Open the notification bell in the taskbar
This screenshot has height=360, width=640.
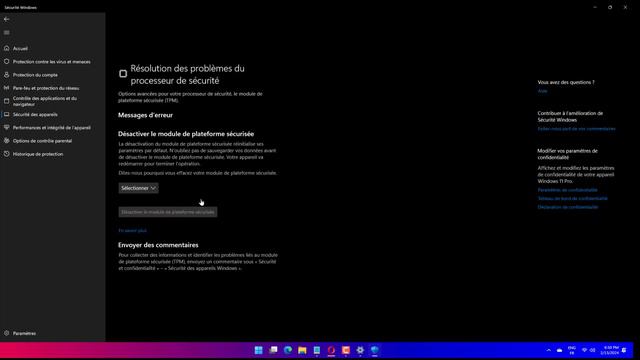coord(624,350)
